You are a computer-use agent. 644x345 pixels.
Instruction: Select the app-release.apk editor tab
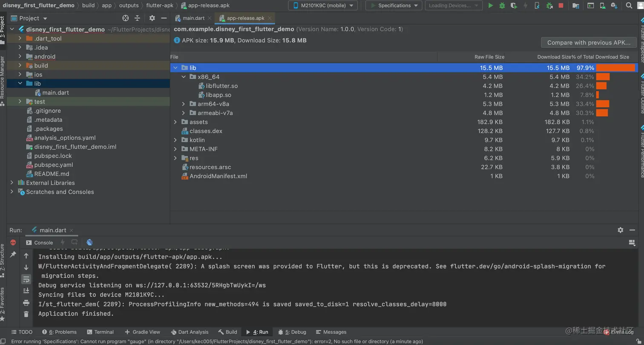click(x=244, y=18)
